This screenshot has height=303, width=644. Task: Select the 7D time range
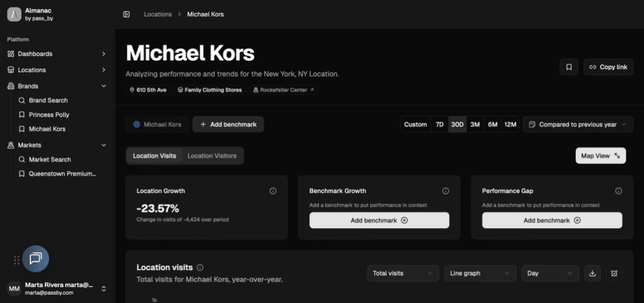click(x=439, y=125)
